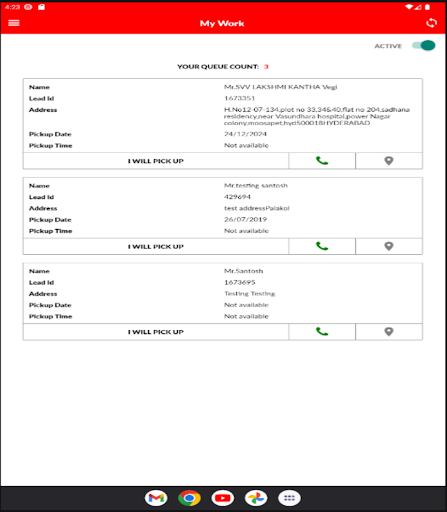Tap the My Work title bar

(x=222, y=23)
